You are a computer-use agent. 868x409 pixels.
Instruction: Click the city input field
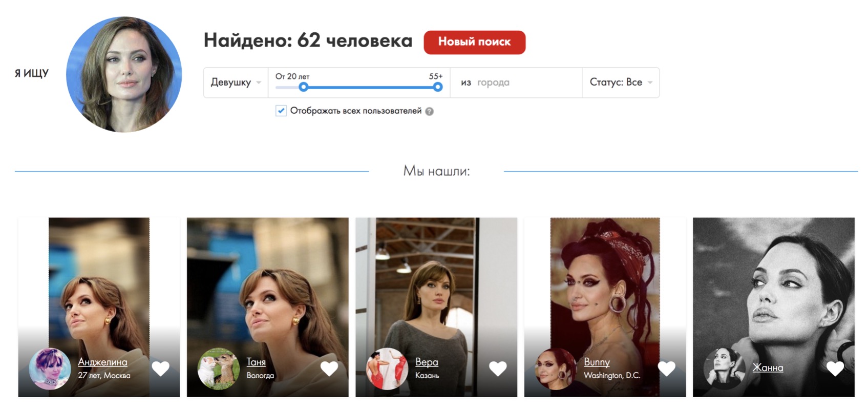coord(516,83)
